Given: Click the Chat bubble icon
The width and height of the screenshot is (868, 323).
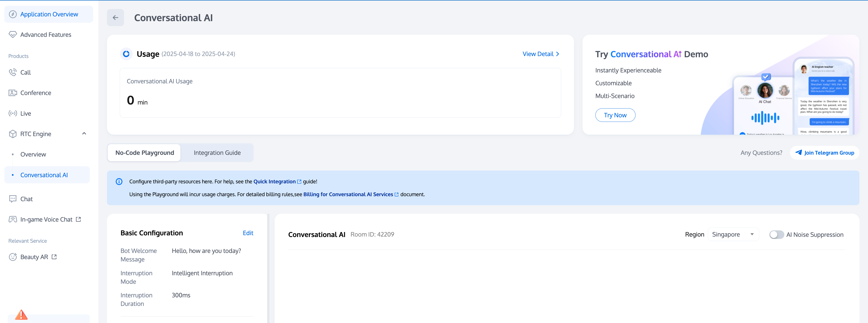Looking at the screenshot, I should (13, 199).
